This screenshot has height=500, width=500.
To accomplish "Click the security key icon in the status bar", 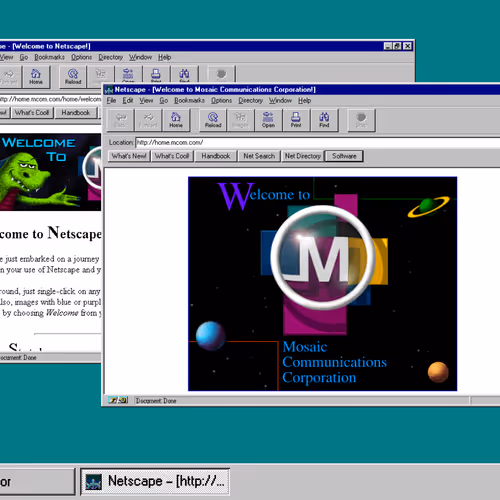I will (x=118, y=400).
